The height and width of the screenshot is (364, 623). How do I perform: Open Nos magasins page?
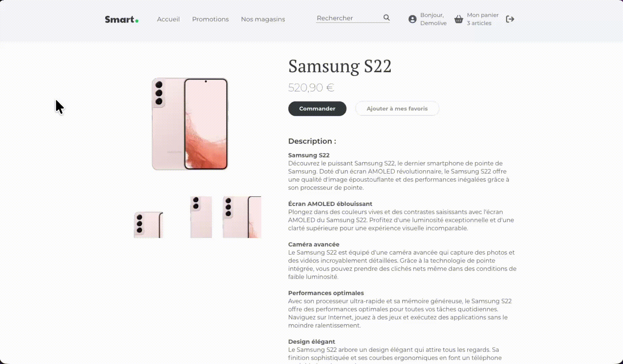(x=263, y=19)
